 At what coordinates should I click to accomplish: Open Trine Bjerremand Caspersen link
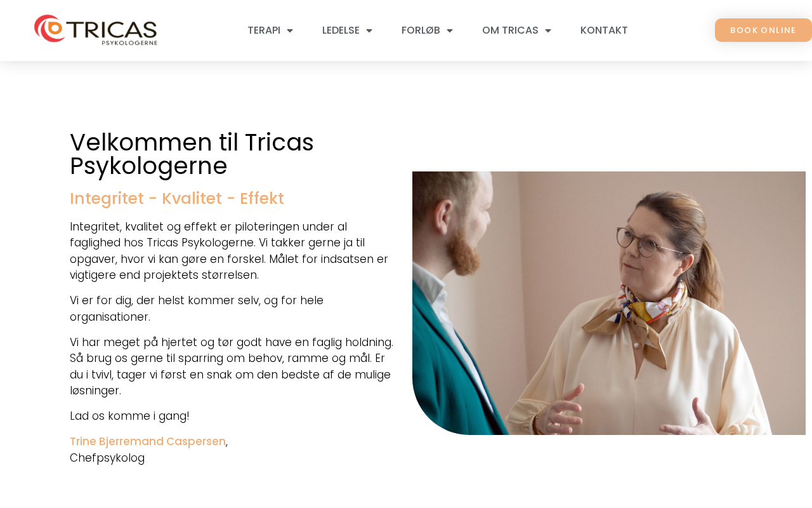pos(148,441)
